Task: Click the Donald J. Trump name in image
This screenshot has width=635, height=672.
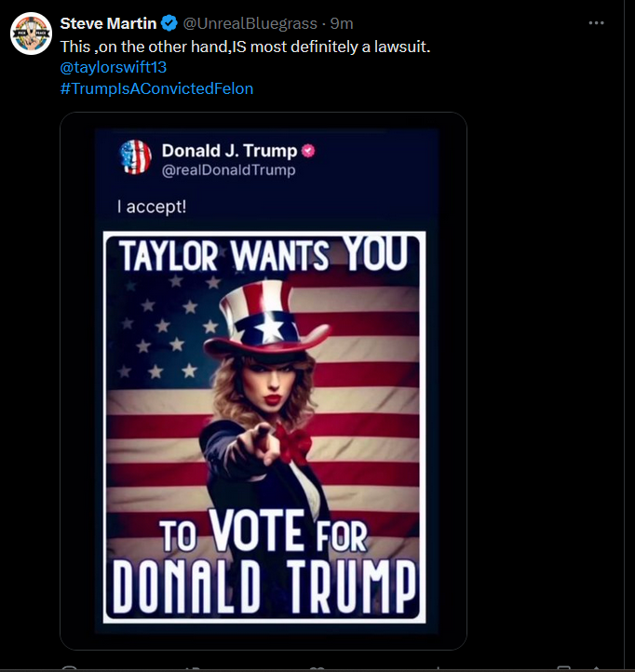Action: [x=229, y=151]
